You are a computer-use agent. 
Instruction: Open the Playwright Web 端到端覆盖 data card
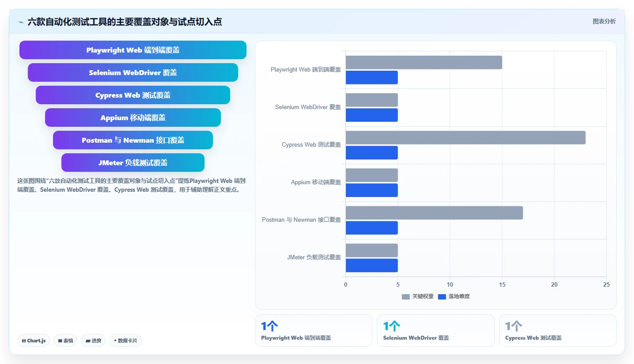pos(314,330)
